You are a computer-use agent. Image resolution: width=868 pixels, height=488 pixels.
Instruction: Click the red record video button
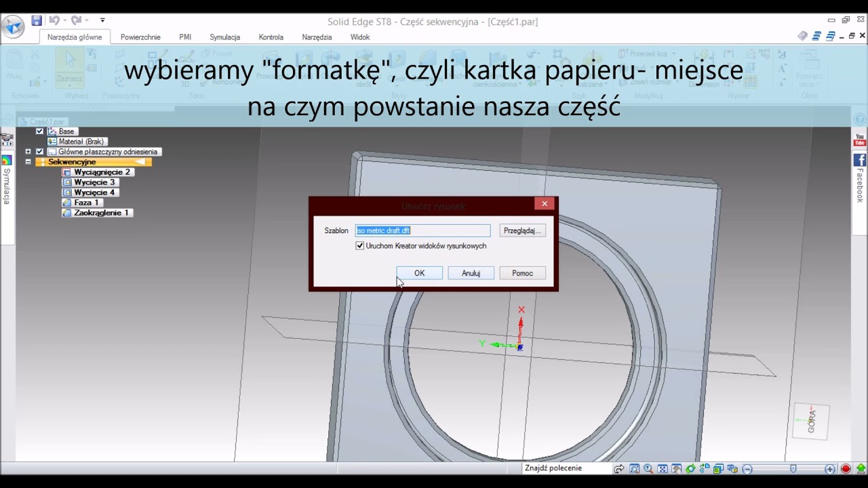pyautogui.click(x=846, y=469)
